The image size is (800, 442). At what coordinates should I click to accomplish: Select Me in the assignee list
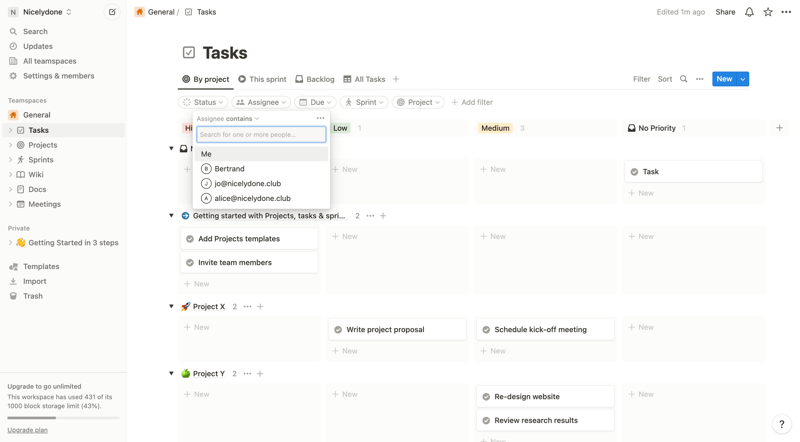[x=261, y=154]
